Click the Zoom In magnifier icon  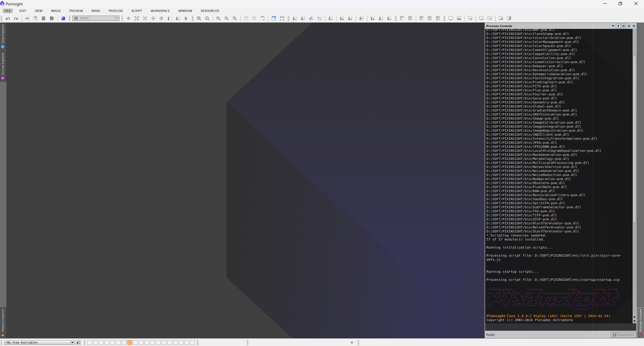199,18
